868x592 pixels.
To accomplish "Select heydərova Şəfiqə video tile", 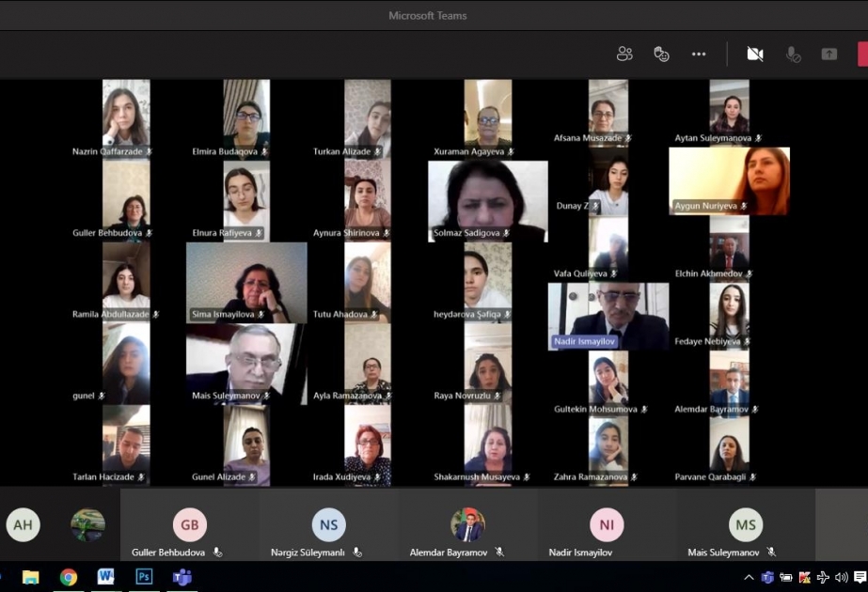I will pyautogui.click(x=488, y=283).
